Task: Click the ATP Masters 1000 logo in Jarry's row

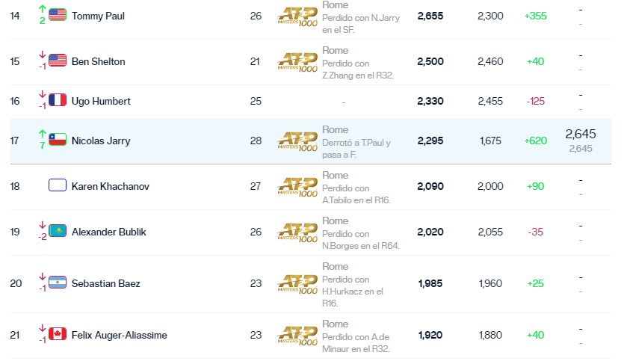Action: coord(297,142)
